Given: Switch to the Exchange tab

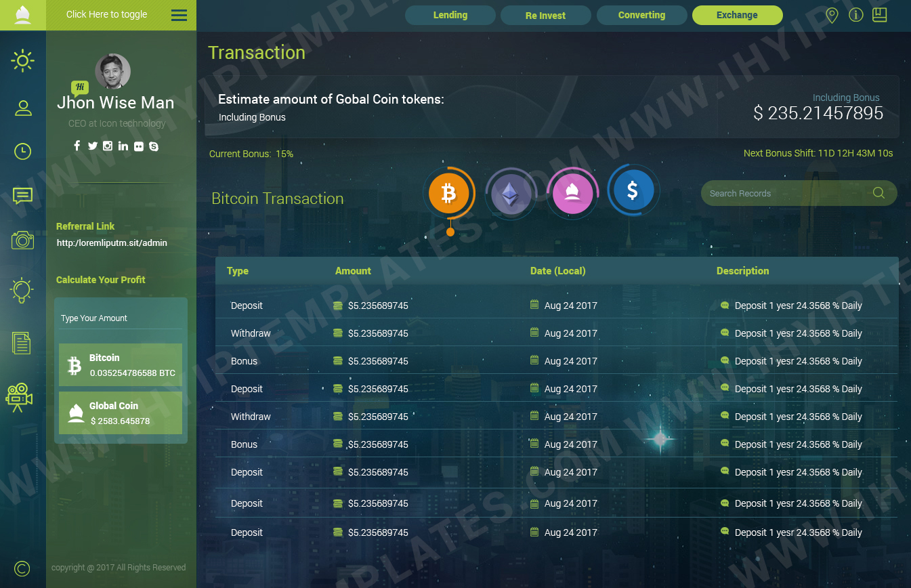Looking at the screenshot, I should coord(737,15).
